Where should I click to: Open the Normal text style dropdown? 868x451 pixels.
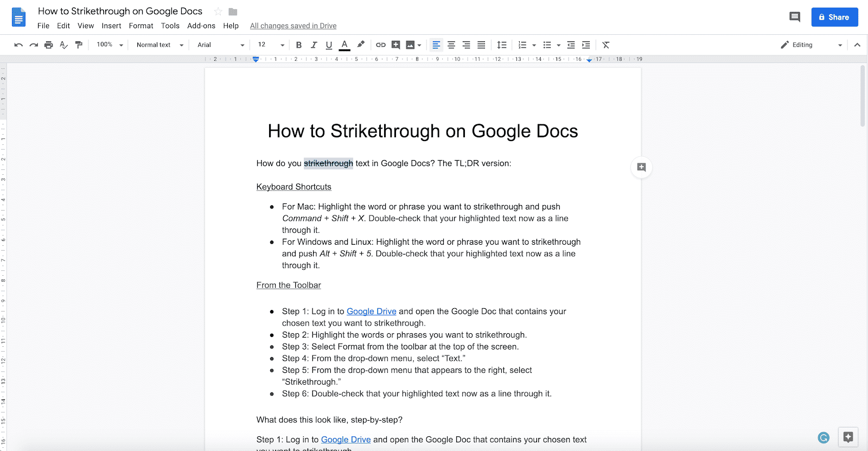(x=159, y=45)
